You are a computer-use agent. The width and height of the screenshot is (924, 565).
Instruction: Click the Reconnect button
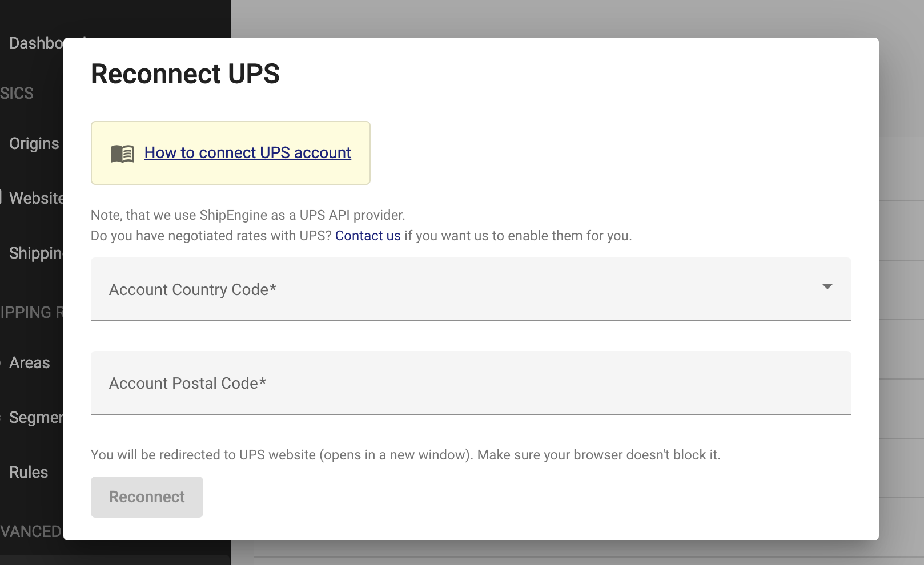[x=147, y=497]
